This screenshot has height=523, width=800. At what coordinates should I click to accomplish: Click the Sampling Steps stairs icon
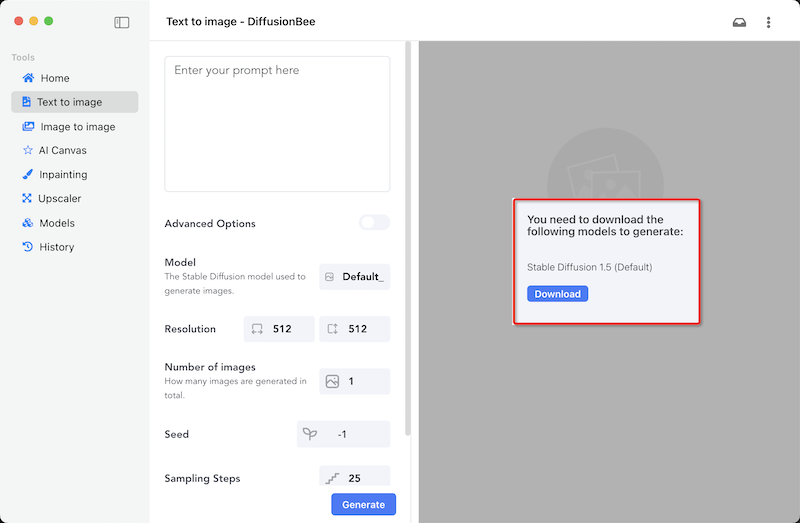pos(333,478)
